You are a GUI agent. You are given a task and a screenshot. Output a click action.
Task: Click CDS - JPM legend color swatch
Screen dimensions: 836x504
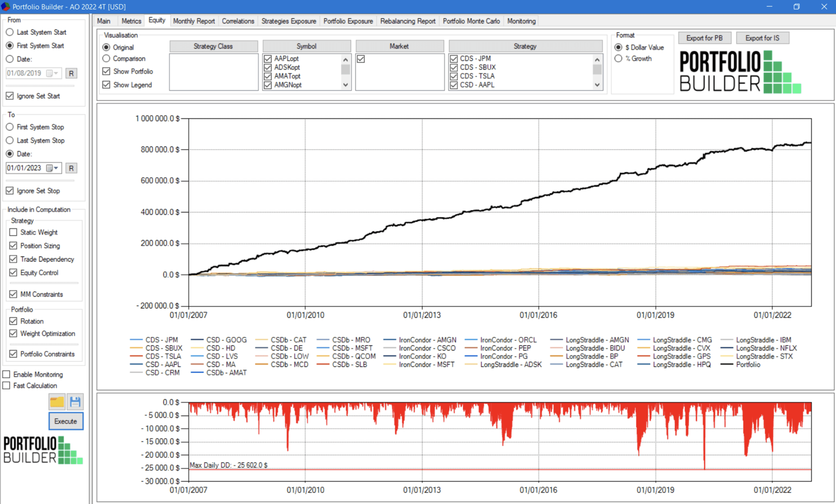[136, 340]
